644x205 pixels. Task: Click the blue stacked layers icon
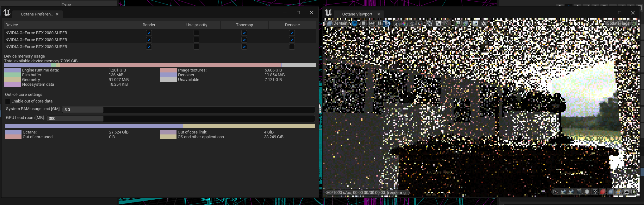tap(611, 192)
